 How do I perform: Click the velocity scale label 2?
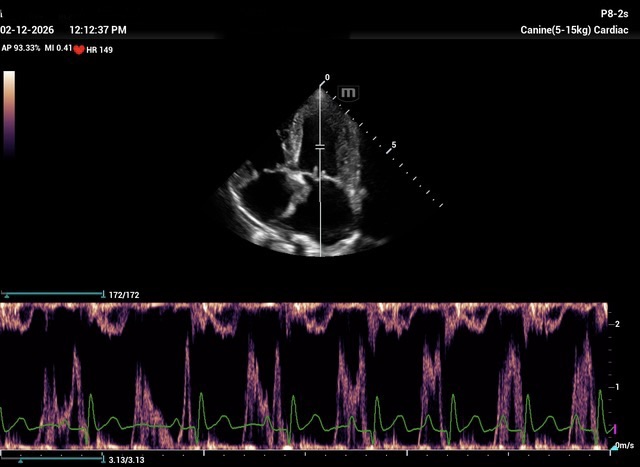[619, 325]
